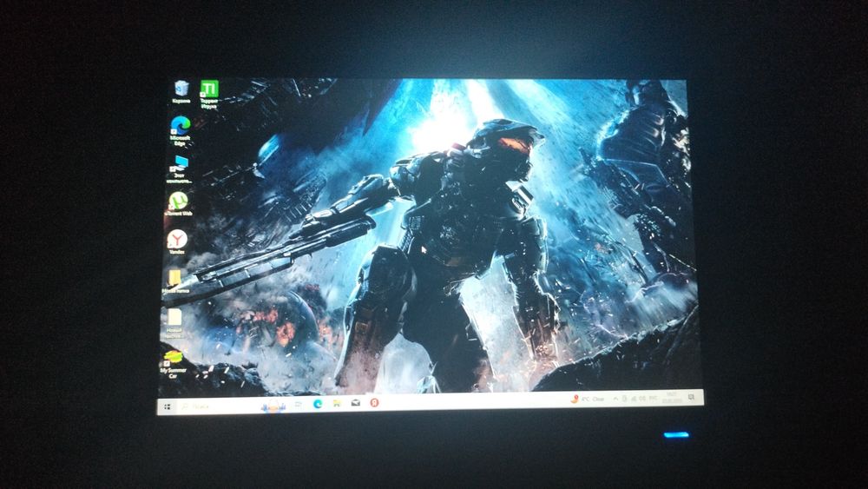Open the uTorrent Web desktop shortcut
The image size is (868, 489).
[178, 204]
